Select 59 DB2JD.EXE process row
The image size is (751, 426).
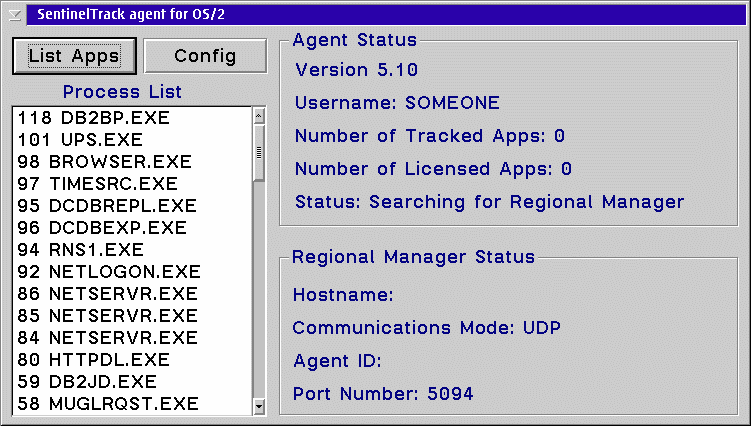click(133, 382)
